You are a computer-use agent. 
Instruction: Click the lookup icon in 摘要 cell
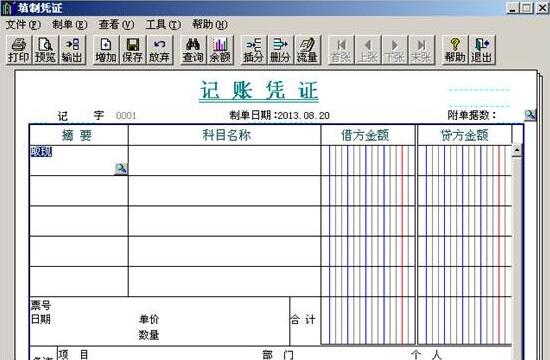121,168
